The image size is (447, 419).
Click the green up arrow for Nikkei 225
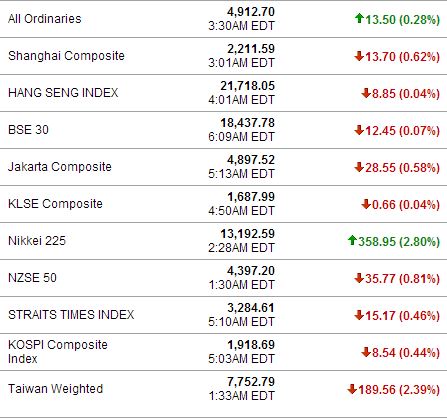[352, 240]
